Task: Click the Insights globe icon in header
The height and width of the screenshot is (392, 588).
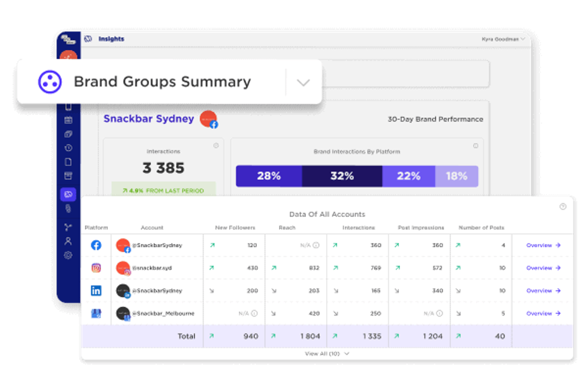Action: point(88,39)
